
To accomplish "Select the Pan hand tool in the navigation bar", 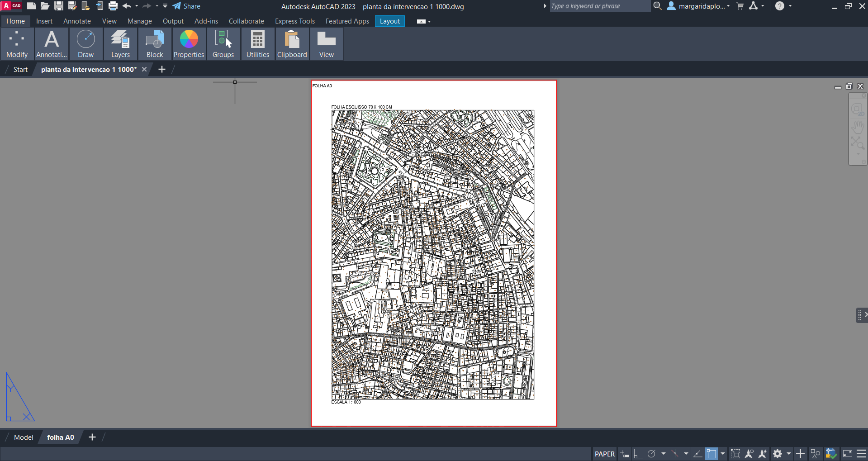I will click(x=857, y=127).
